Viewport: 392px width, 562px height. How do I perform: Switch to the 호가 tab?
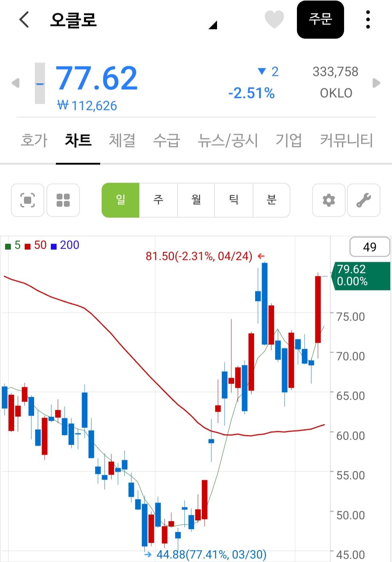34,140
